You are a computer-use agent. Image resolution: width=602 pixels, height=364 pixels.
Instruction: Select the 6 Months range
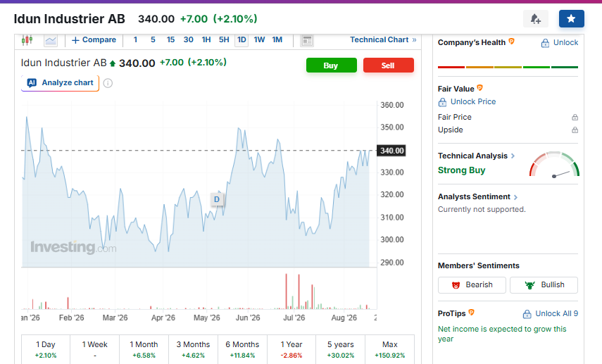click(x=242, y=349)
